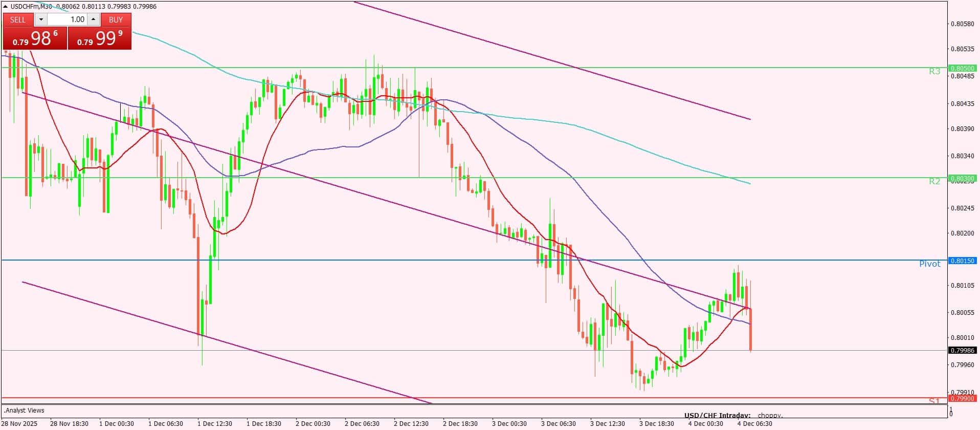Click the 1 Dec 06:30 time label
This screenshot has height=430, width=980.
(x=166, y=424)
